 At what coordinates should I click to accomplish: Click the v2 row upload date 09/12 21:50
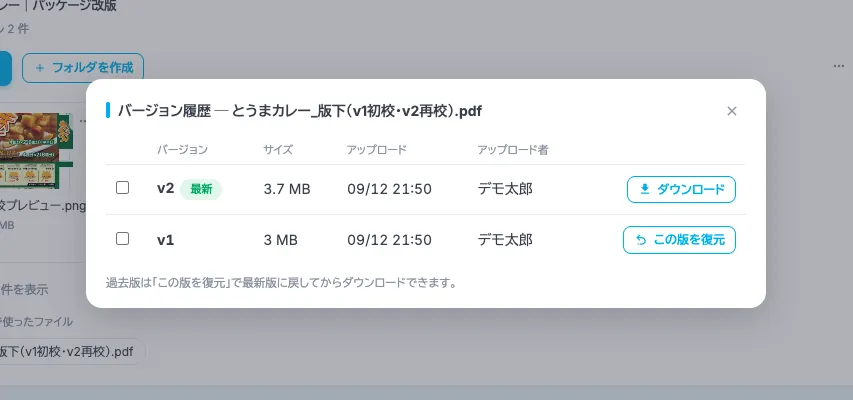click(x=390, y=189)
